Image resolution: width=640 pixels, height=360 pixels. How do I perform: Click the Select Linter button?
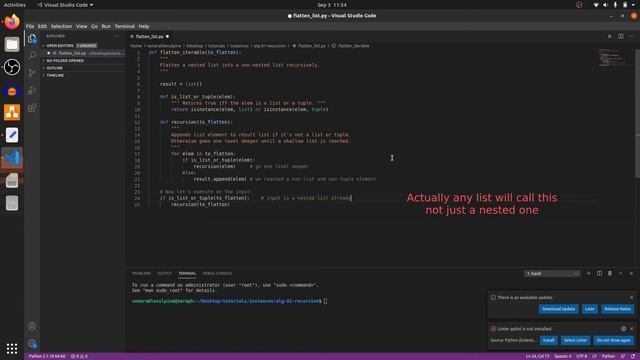tap(576, 340)
